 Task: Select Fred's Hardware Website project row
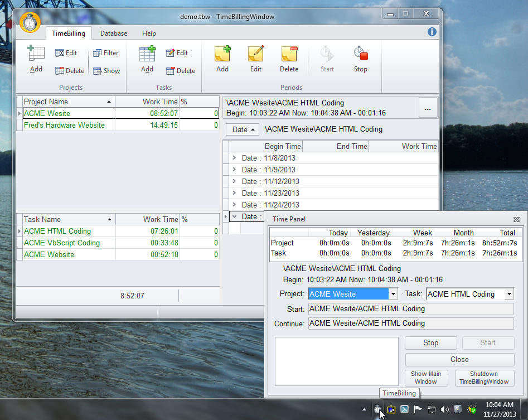pos(64,125)
